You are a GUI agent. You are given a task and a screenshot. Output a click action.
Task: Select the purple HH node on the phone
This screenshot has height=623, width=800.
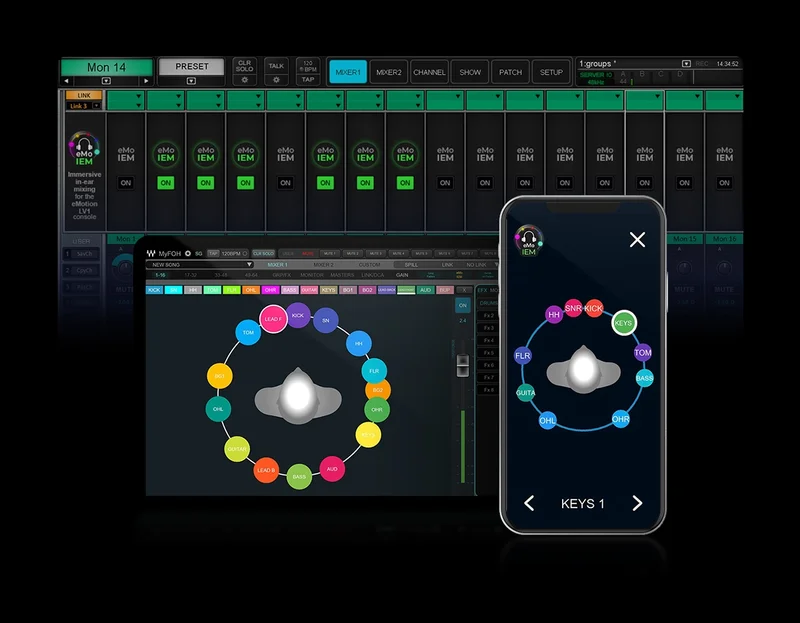(554, 315)
